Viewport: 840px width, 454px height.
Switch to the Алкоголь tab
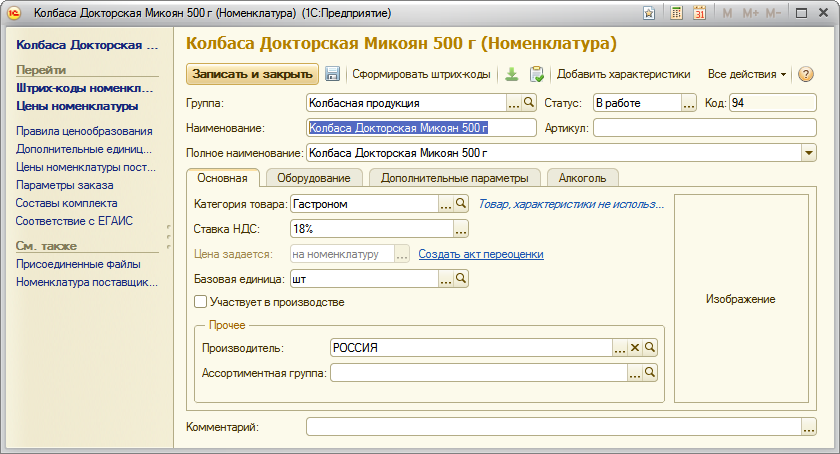[582, 178]
